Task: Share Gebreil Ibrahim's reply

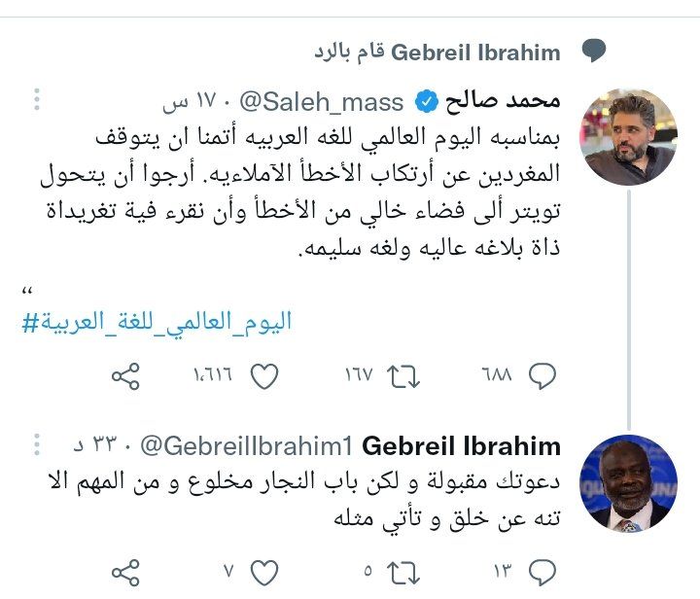Action: [x=127, y=570]
